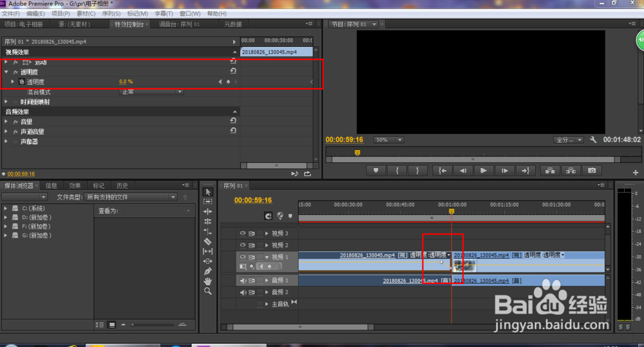The image size is (644, 347).
Task: Click Go to In point button
Action: point(442,171)
